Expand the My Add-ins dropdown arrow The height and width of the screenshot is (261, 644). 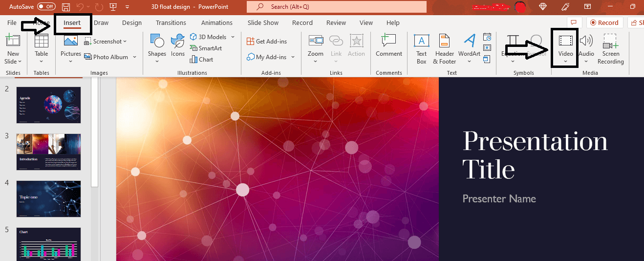tap(293, 57)
